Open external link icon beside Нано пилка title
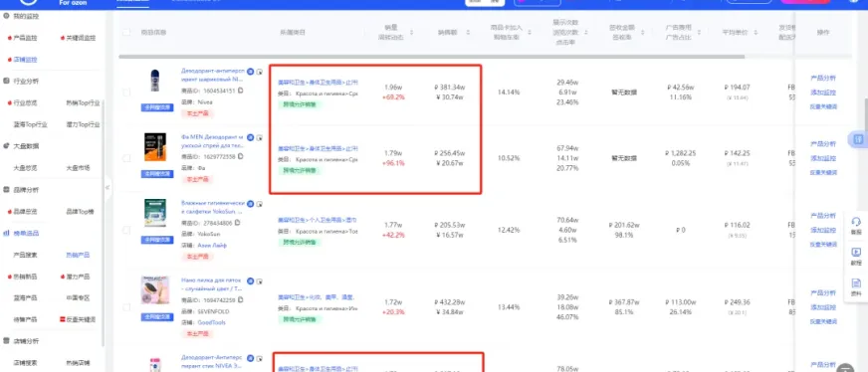 tap(259, 281)
